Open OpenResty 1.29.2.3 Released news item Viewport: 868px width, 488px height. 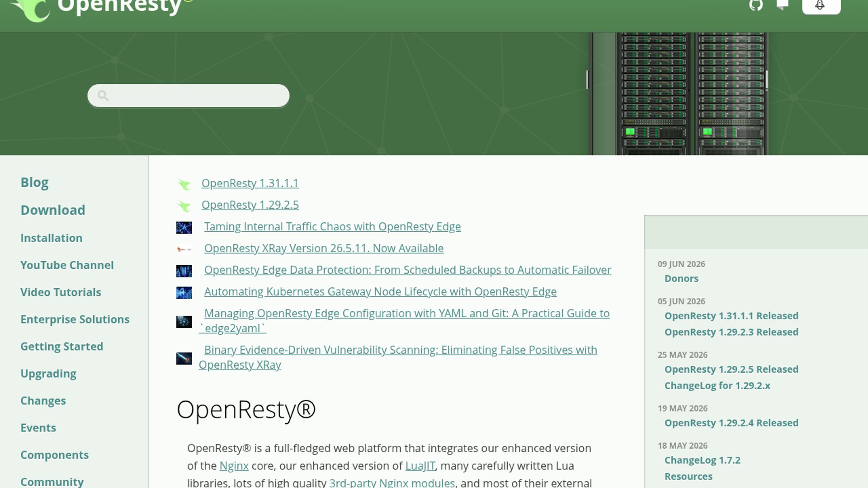(x=731, y=332)
